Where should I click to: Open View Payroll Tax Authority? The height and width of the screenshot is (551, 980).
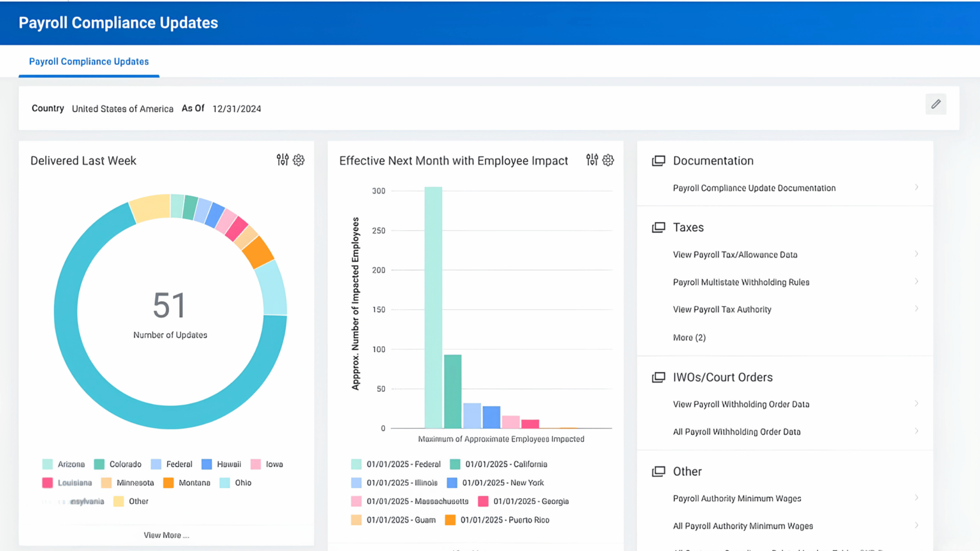click(x=722, y=310)
